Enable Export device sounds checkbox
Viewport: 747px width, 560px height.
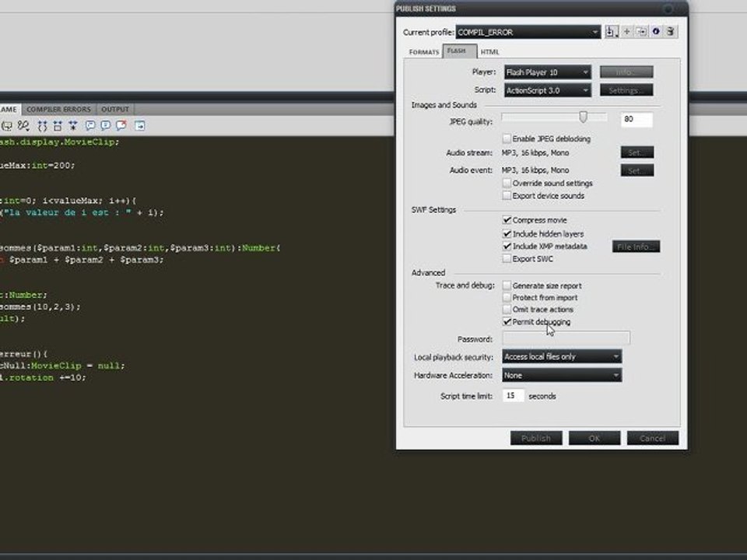[x=507, y=196]
